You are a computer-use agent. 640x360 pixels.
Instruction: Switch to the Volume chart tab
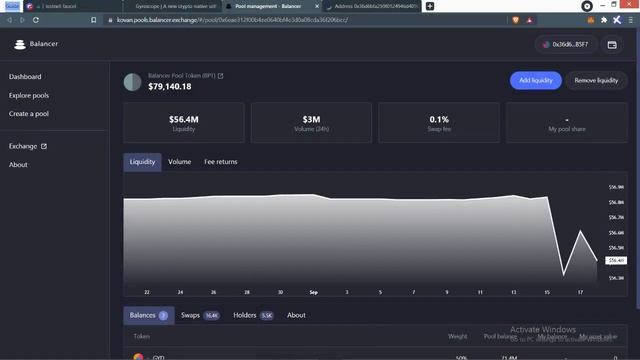180,162
